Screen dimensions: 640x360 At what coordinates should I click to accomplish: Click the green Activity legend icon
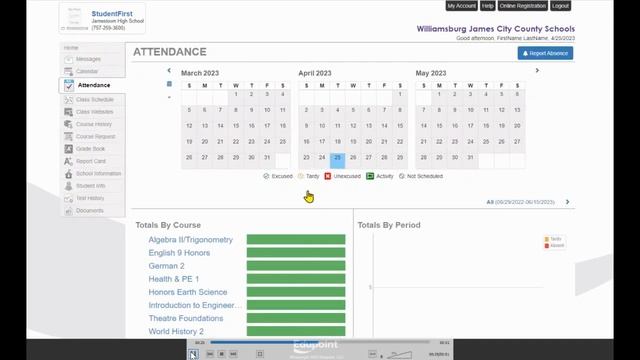coord(370,176)
